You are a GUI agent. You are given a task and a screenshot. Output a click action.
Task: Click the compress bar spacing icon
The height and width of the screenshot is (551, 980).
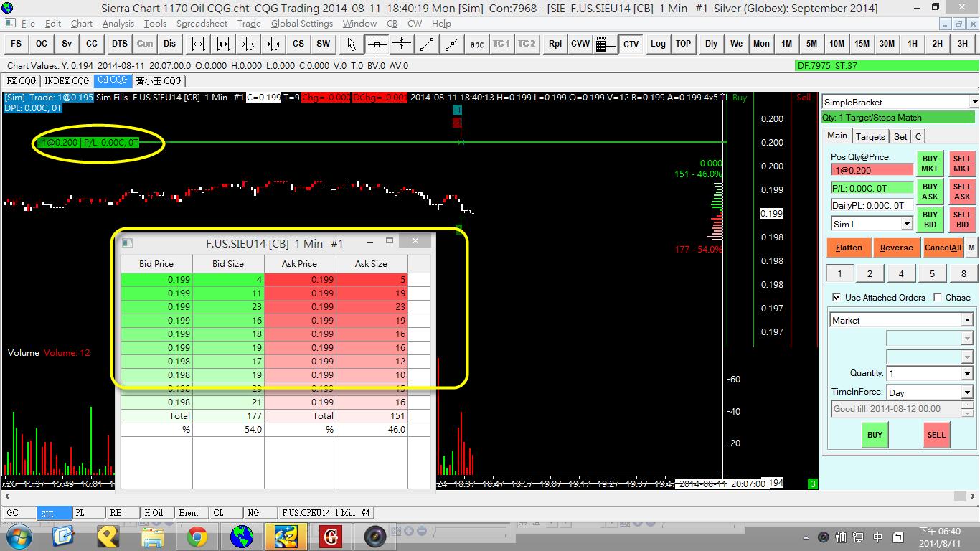[248, 44]
